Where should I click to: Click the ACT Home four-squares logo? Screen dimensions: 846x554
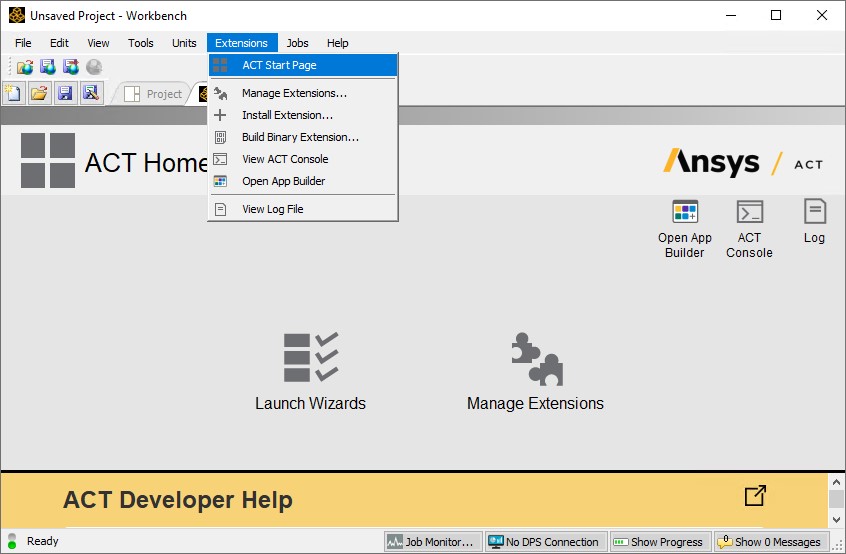pos(48,161)
